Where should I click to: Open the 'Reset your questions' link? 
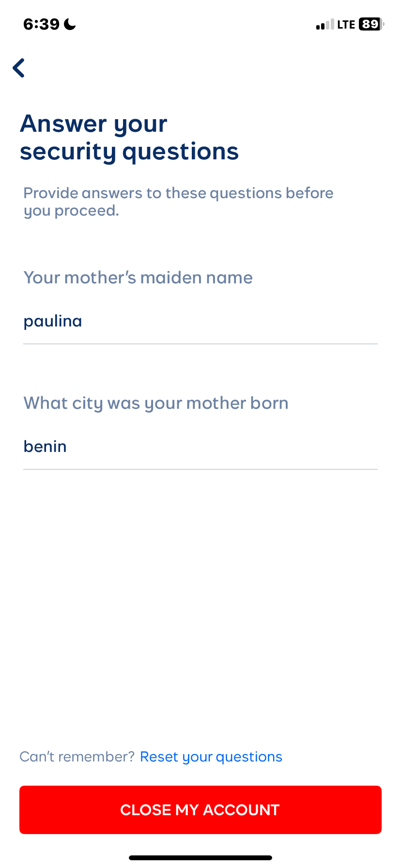click(x=211, y=757)
